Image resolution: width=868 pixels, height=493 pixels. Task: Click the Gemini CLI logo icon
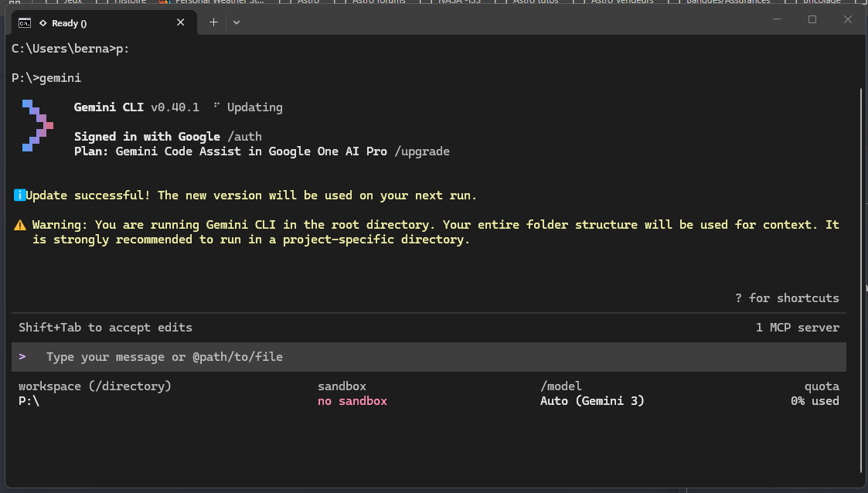click(x=38, y=126)
